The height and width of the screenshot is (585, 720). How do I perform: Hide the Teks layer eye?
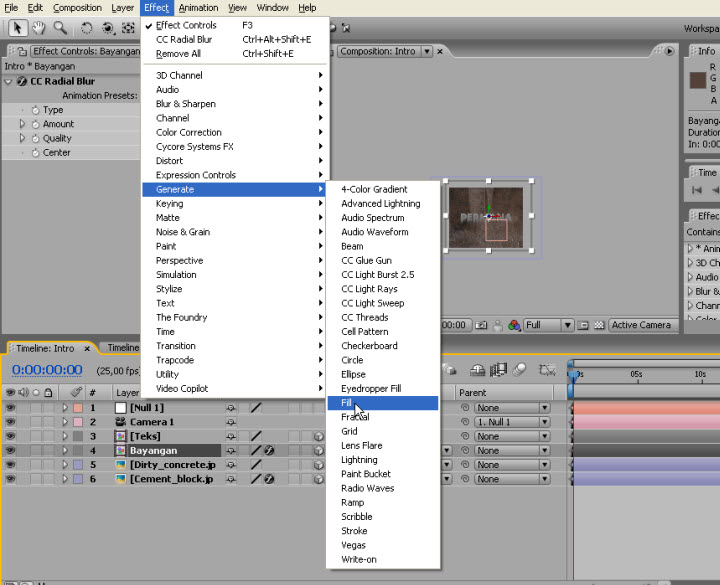coord(10,436)
